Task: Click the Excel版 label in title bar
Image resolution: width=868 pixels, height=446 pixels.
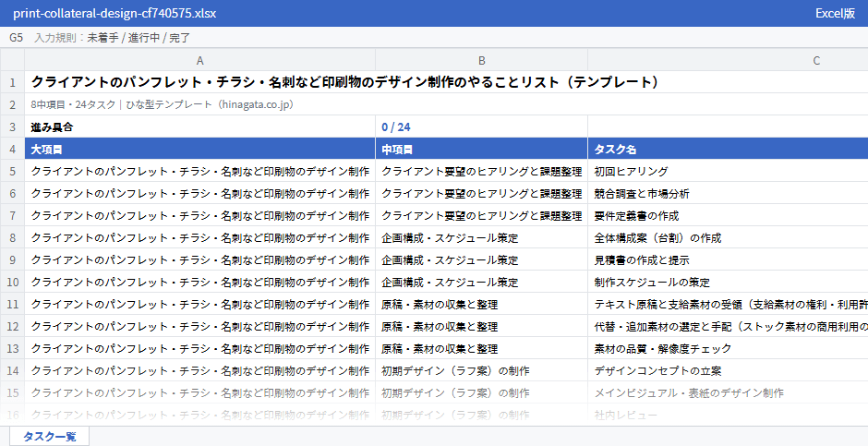Action: [x=835, y=13]
